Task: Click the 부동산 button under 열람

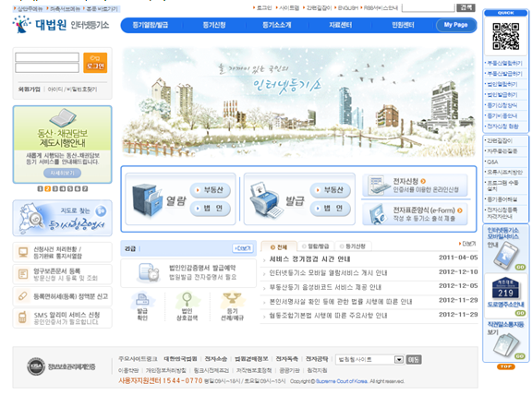Action: 211,190
